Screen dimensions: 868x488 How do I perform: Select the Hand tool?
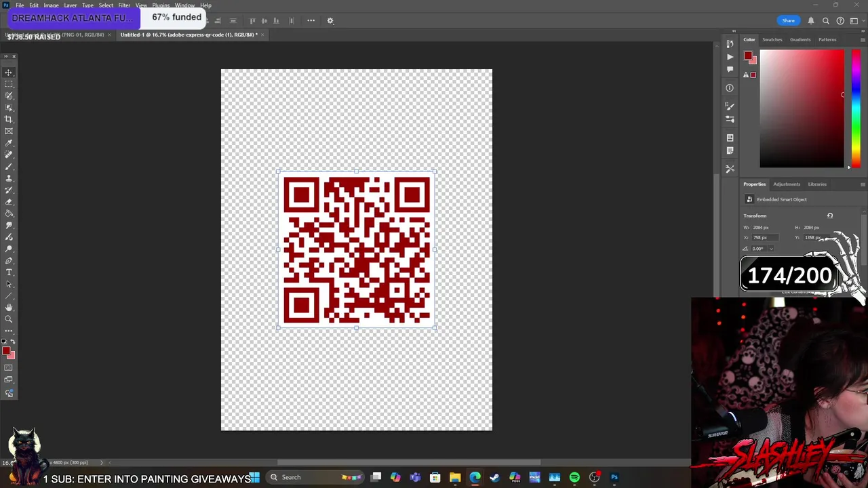pos(9,307)
